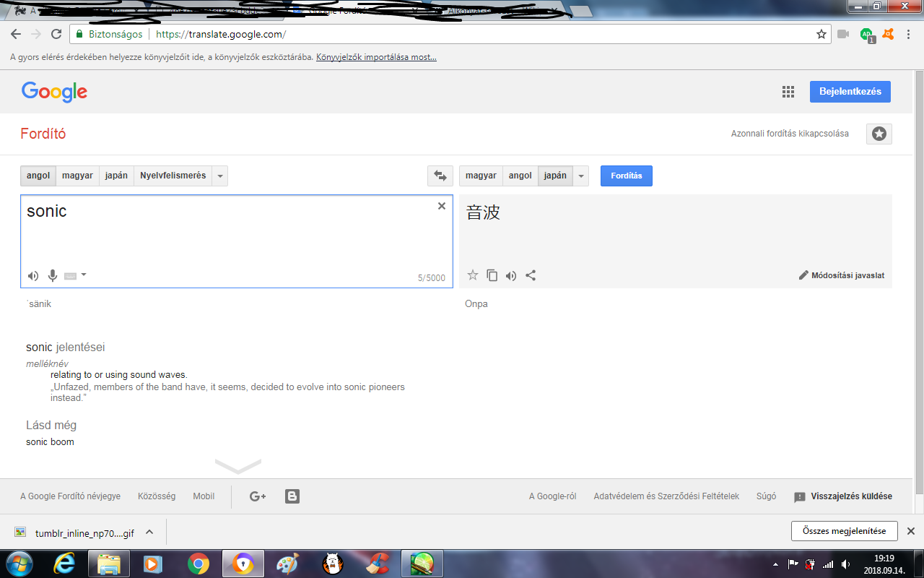Open Paint palette app in taskbar
The width and height of the screenshot is (924, 578).
[288, 564]
